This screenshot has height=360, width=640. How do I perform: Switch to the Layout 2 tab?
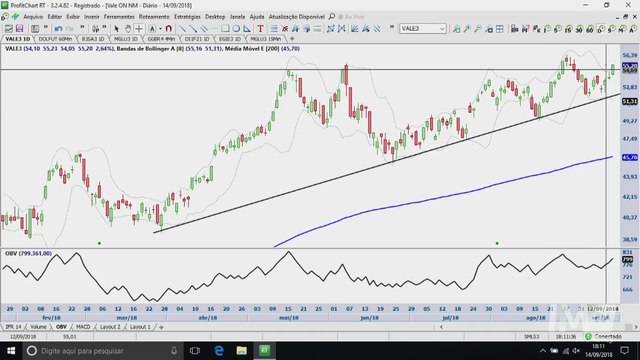110,327
